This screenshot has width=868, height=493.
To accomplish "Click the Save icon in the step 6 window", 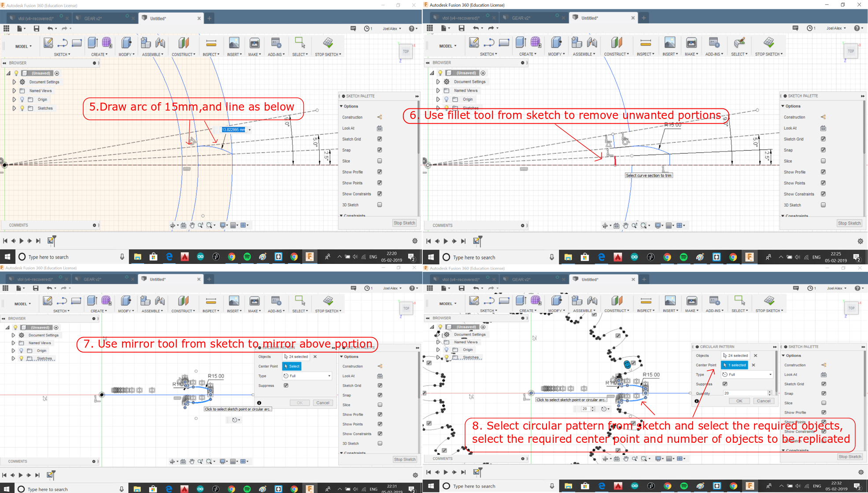I will (x=461, y=28).
